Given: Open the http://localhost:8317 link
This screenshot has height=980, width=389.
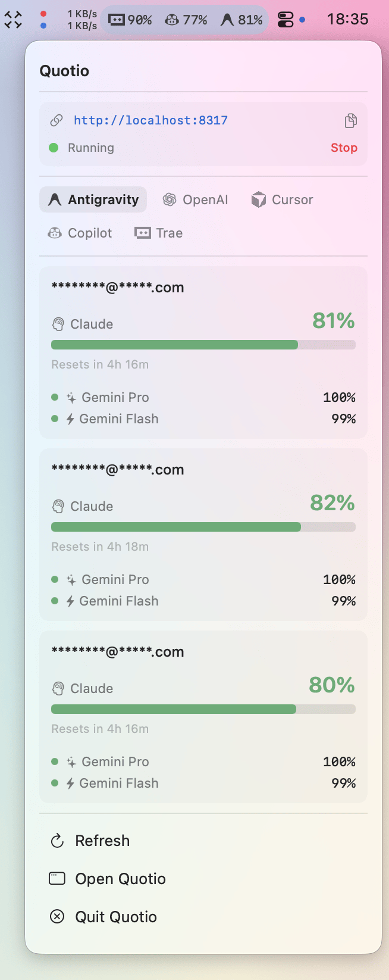Looking at the screenshot, I should tap(150, 120).
